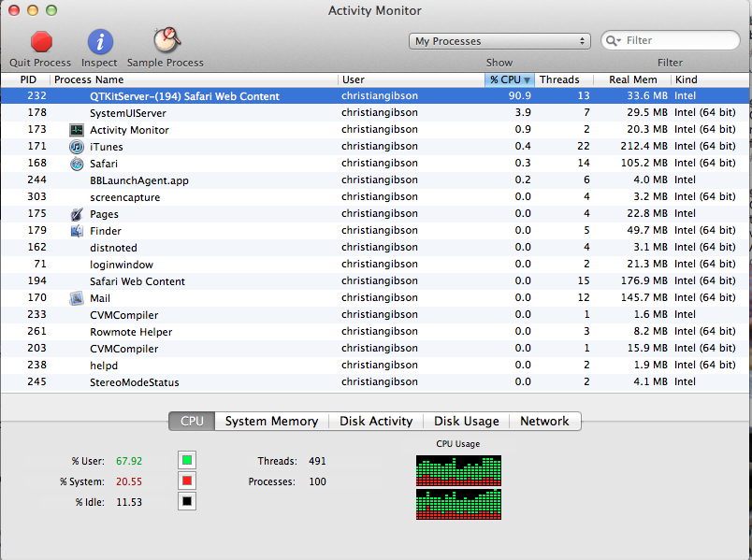Sort by Real Mem column header
752x560 pixels.
pos(633,79)
